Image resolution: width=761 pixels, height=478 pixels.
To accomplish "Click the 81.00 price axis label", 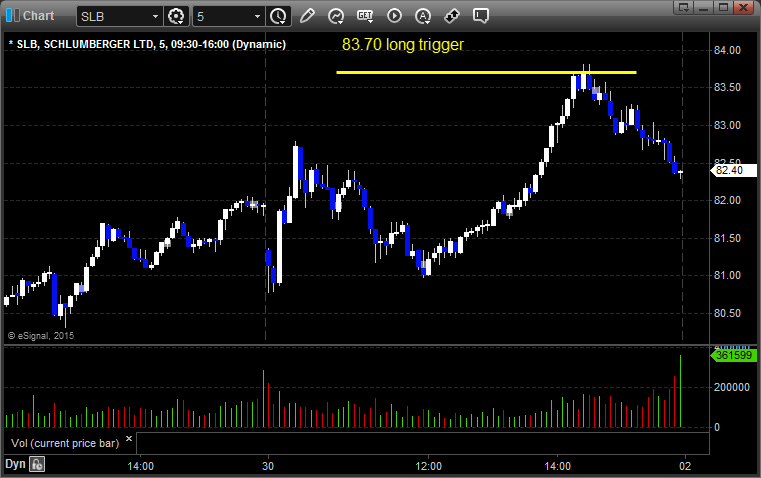I will pos(727,276).
